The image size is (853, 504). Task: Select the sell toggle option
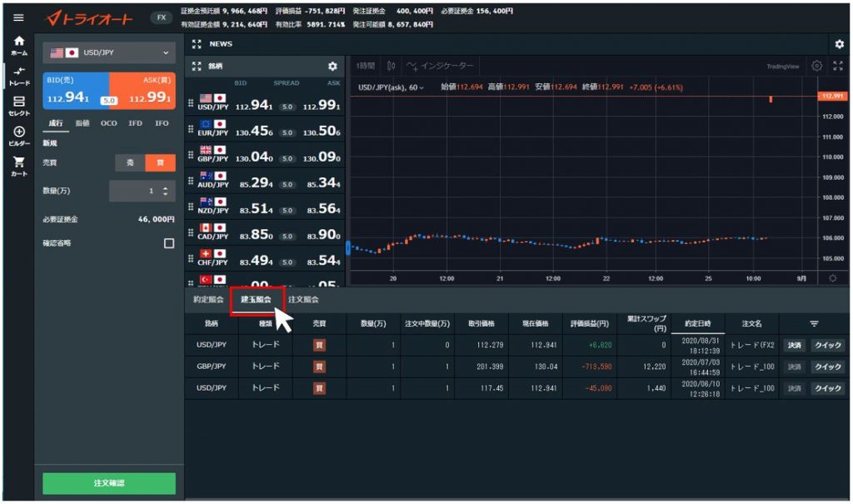point(130,162)
